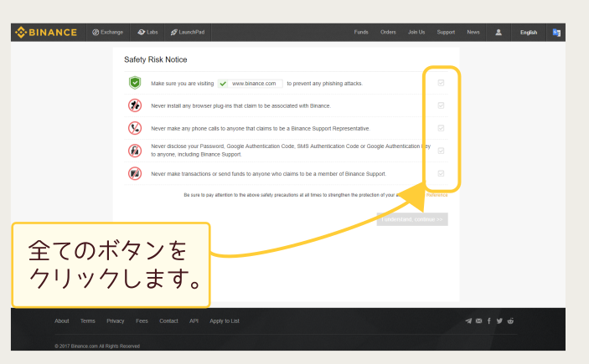Screen dimensions: 589x364
Task: Click the green shield icon
Action: pyautogui.click(x=135, y=83)
